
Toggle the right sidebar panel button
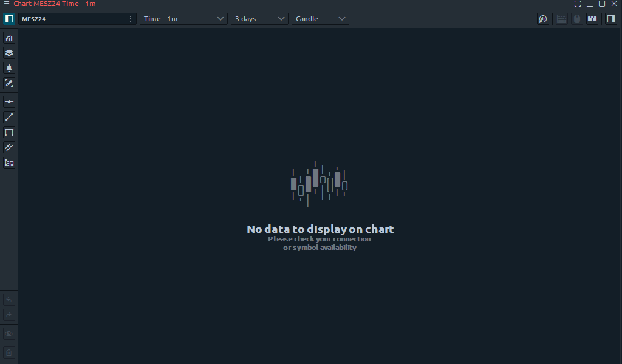click(611, 19)
